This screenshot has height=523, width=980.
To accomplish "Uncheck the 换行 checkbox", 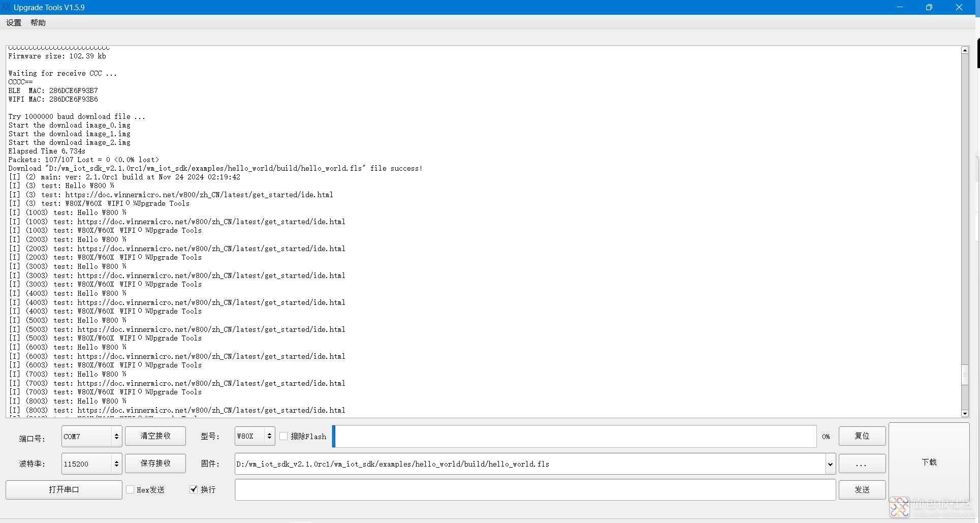I will tap(194, 489).
